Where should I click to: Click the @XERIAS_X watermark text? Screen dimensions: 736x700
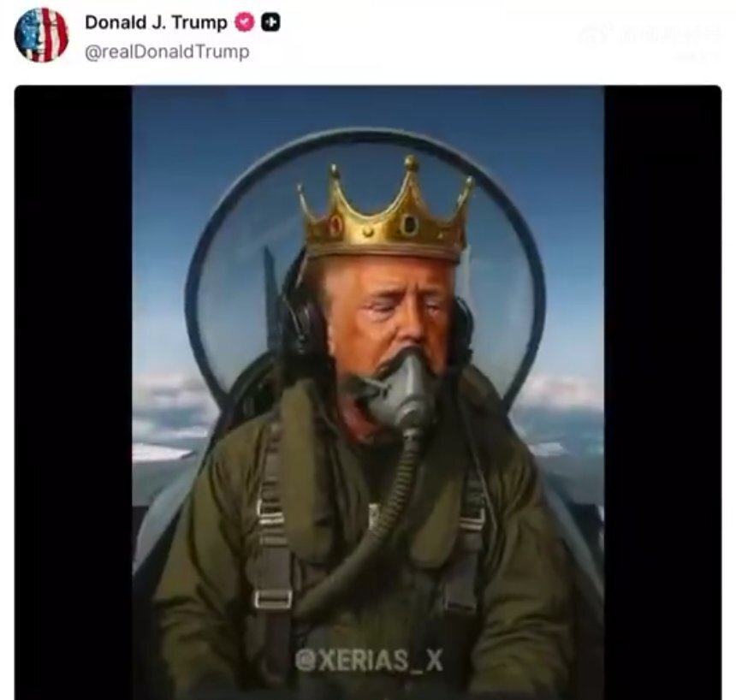370,660
